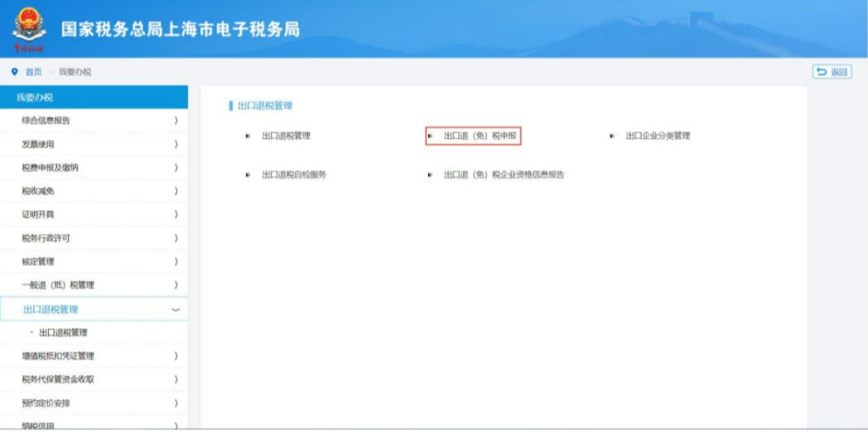Click the triangle bullet before 出口退（免）税申报
Image resolution: width=868 pixels, height=436 pixels.
tap(430, 137)
